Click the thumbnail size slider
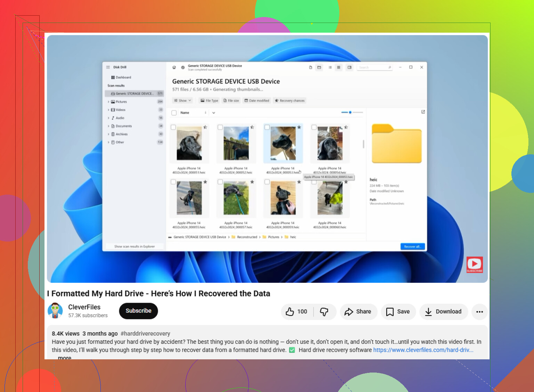The image size is (534, 392). point(352,112)
